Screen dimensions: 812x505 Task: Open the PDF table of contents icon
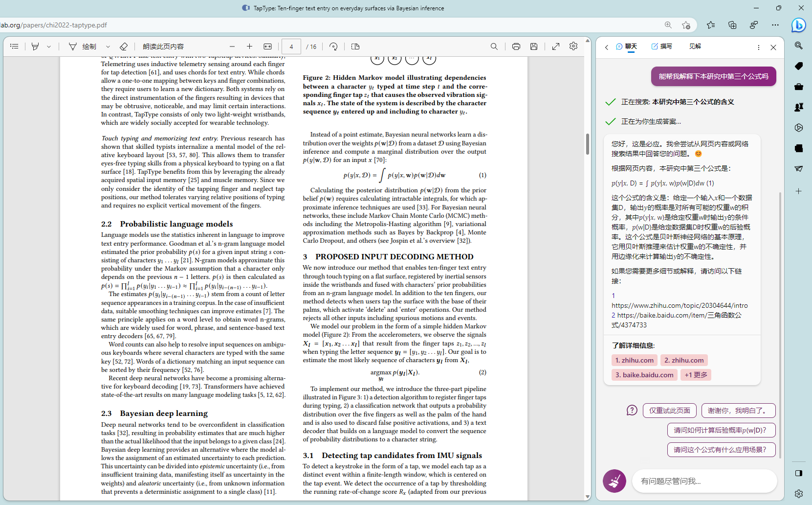pyautogui.click(x=14, y=46)
